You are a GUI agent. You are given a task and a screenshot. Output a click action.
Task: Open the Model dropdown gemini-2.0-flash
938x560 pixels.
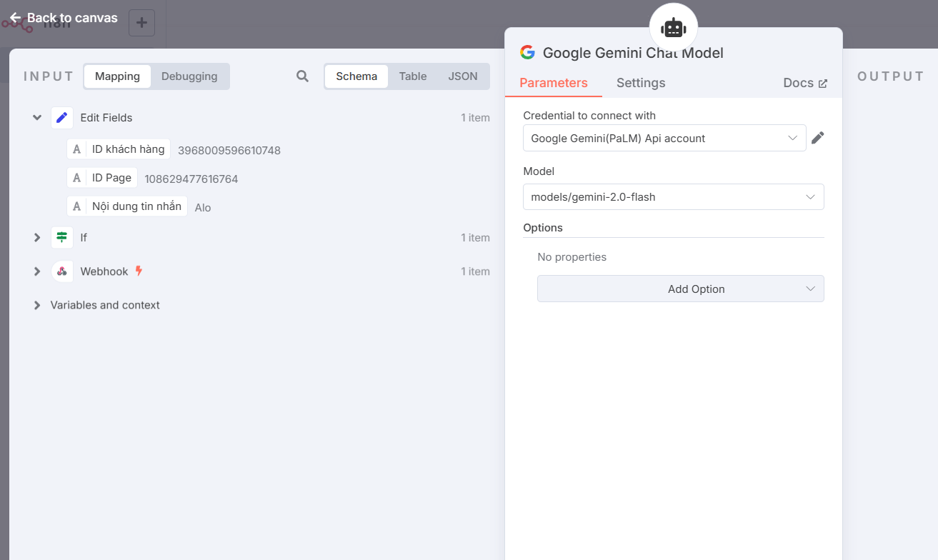point(673,196)
